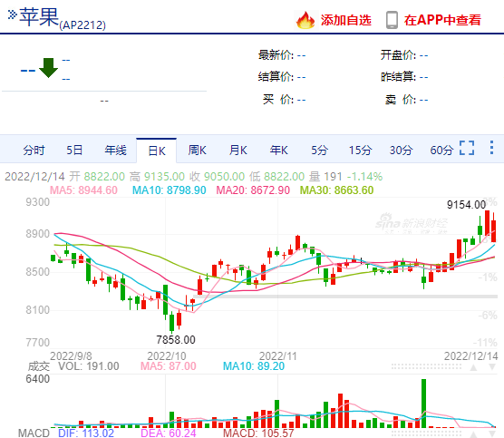Click the 成交 volume panel label
This screenshot has width=504, height=438.
click(39, 366)
